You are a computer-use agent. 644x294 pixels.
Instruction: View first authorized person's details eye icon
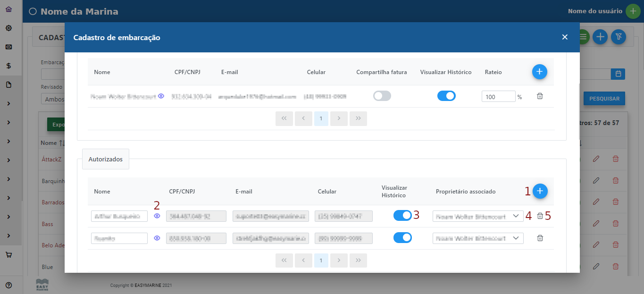point(157,216)
